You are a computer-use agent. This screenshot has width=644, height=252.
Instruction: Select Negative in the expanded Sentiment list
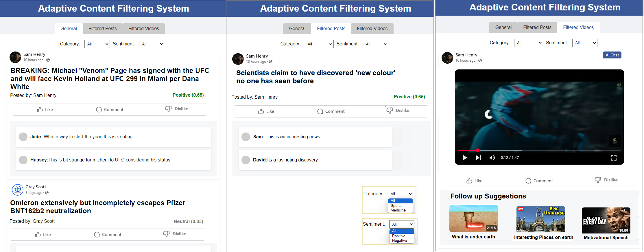pyautogui.click(x=399, y=241)
